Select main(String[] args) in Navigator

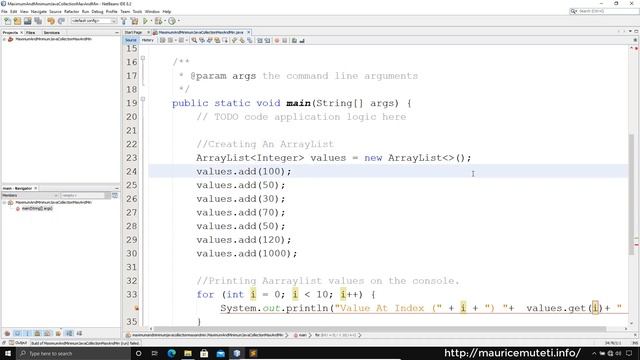point(37,209)
